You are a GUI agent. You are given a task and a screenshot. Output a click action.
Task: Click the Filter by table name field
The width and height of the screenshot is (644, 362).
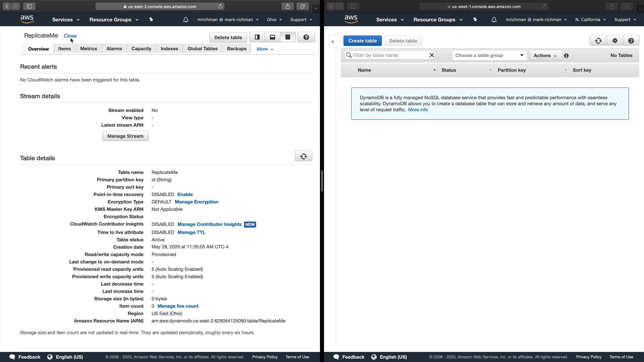389,55
